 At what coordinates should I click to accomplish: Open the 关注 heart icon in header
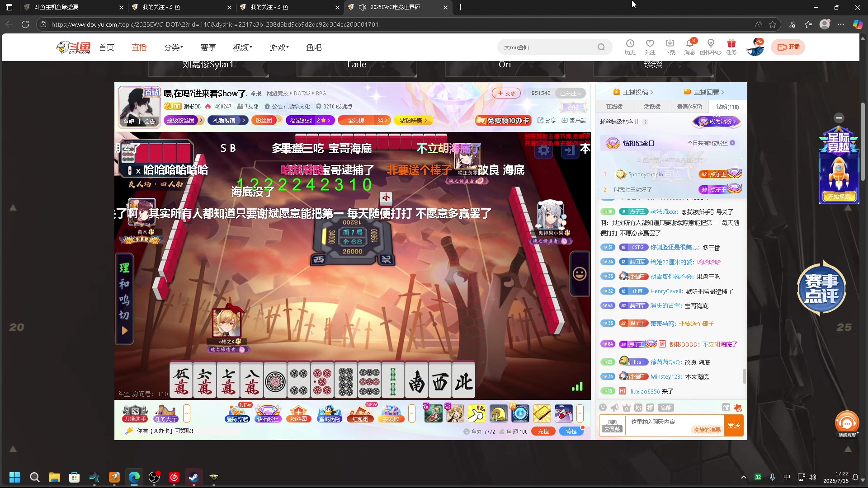[650, 47]
